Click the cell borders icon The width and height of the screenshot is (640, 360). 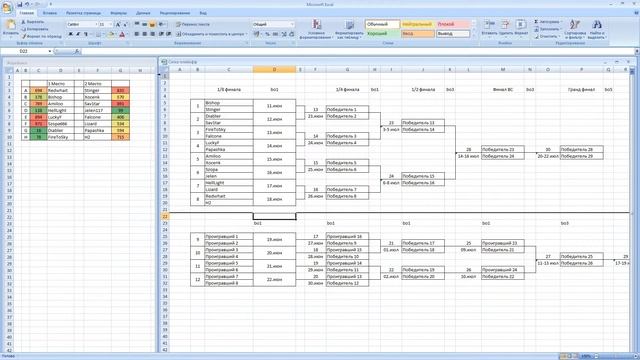click(x=98, y=35)
